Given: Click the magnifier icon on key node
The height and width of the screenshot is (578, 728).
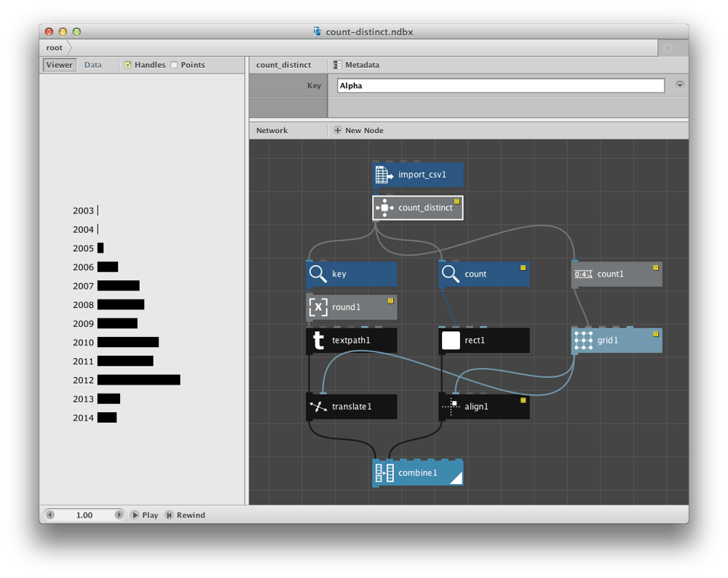Looking at the screenshot, I should pos(318,274).
